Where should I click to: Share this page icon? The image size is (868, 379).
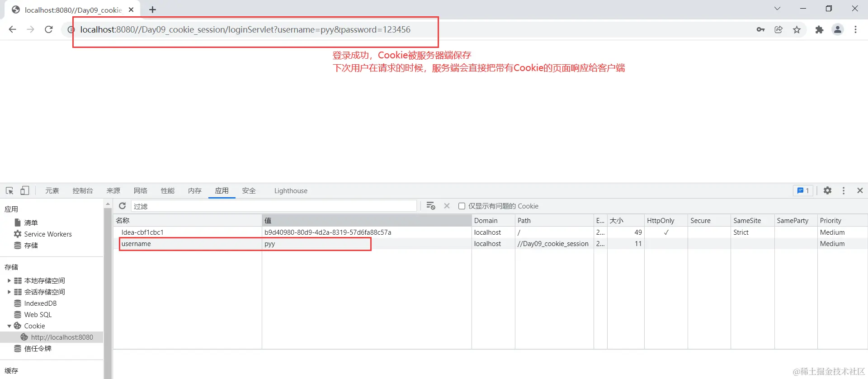(778, 29)
